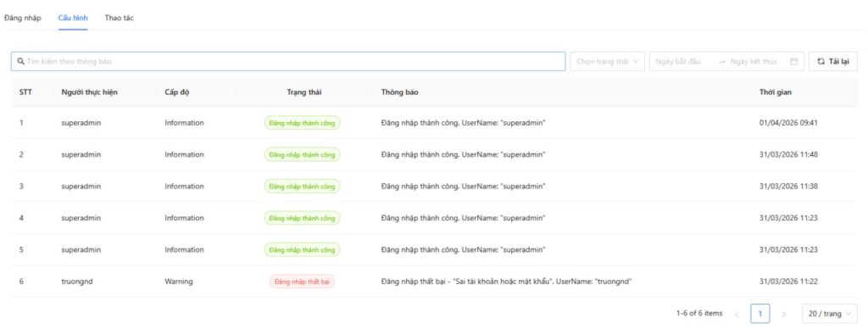
Task: Click timestamp 31/03/2026 11:22
Action: 788,282
